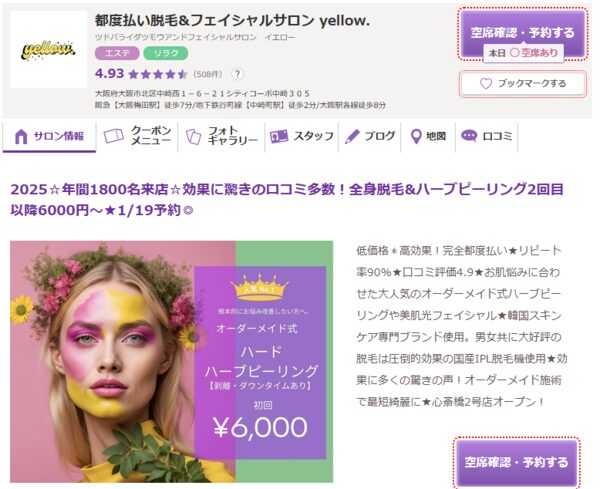Click the coupon ticket icon
The image size is (600, 489).
(x=114, y=136)
